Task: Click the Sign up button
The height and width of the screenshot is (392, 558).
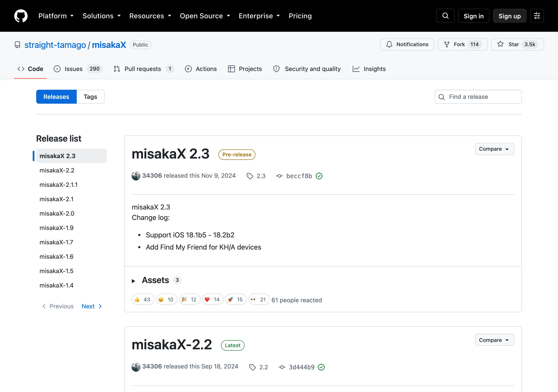Action: (x=510, y=16)
